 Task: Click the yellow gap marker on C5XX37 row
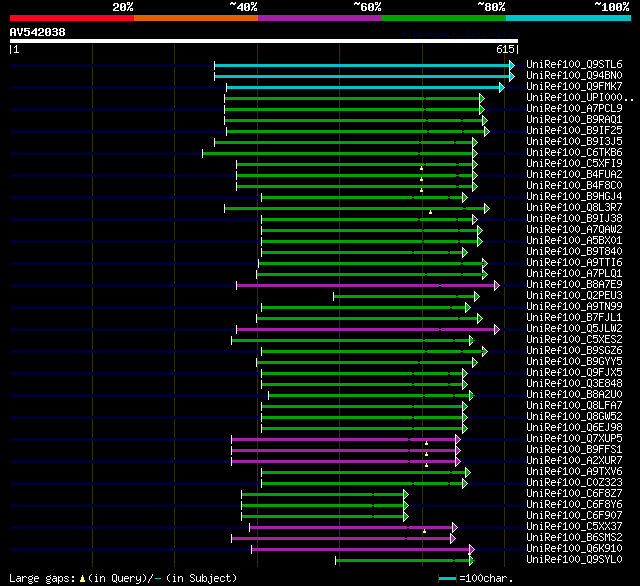tap(424, 531)
